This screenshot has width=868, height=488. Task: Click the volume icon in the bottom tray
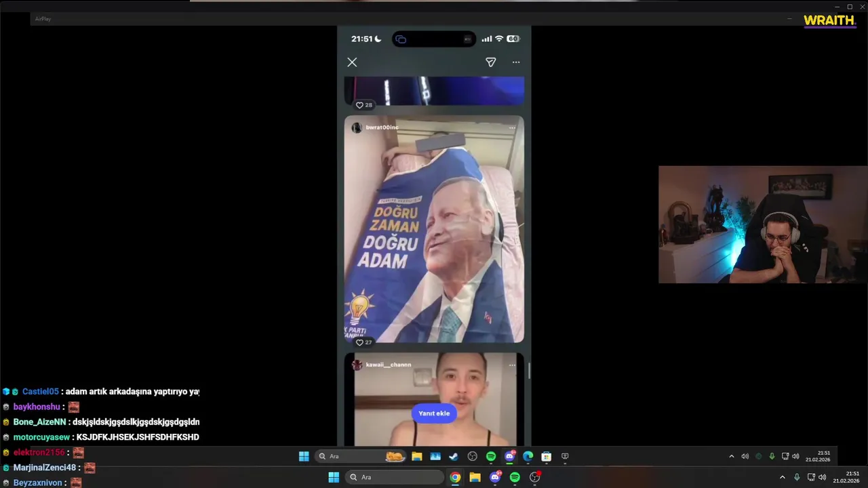click(x=822, y=477)
